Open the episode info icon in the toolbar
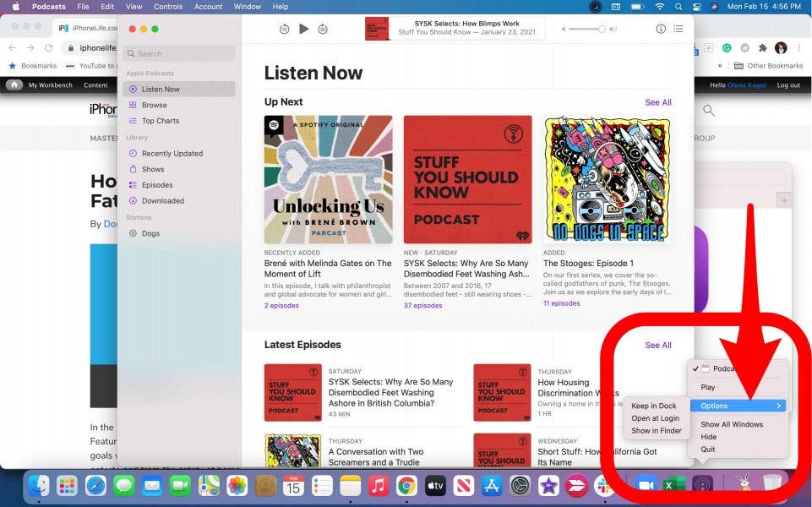Screen dimensions: 812x507 click(661, 29)
